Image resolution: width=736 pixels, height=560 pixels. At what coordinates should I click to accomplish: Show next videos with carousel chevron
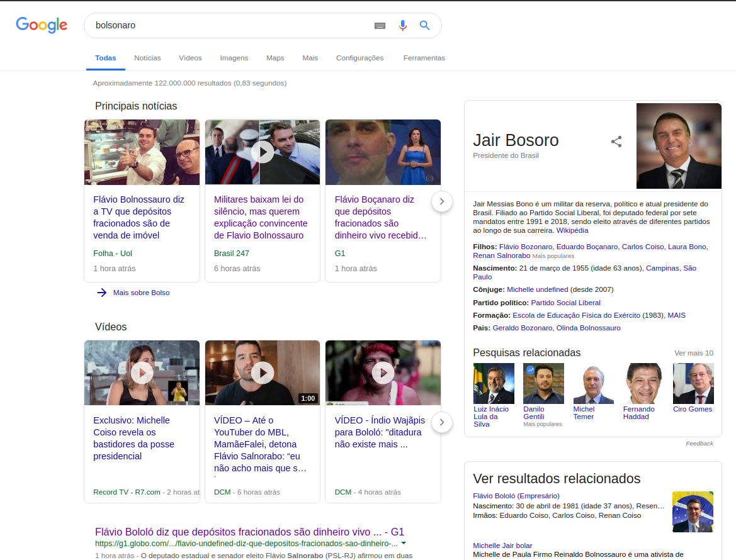tap(442, 422)
